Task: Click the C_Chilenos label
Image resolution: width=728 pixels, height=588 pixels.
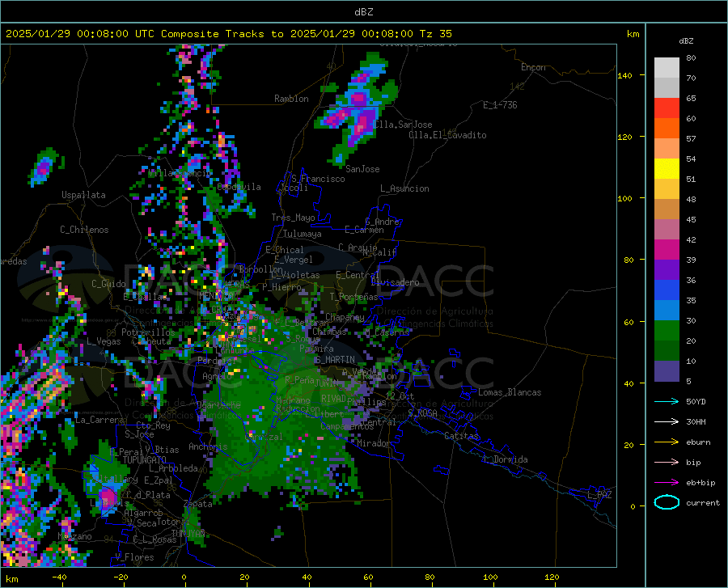Action: click(x=84, y=230)
